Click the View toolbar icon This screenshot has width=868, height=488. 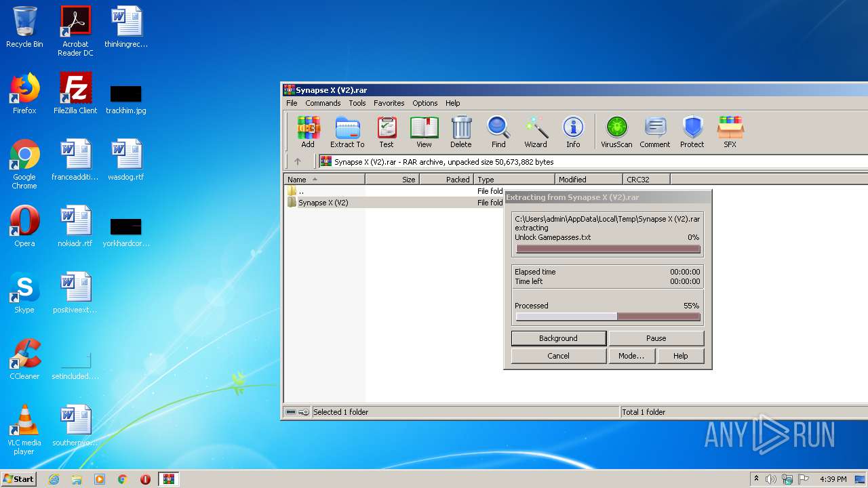coord(424,131)
